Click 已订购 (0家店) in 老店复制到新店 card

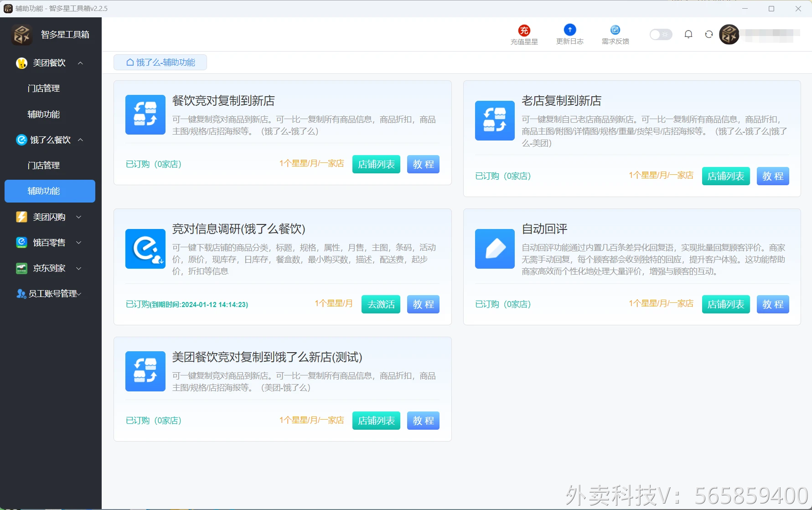coord(503,176)
